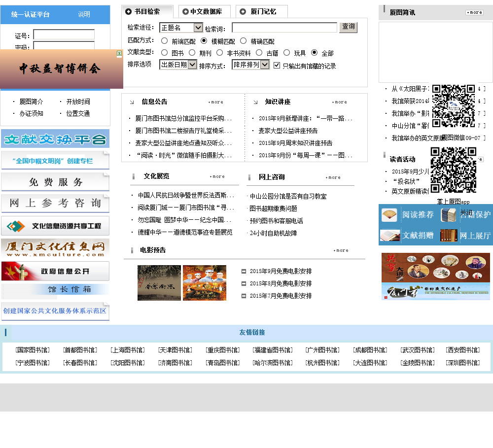Screen dimensions: 493x448
Task: Select the 前端匹配 radio button
Action: tap(165, 41)
